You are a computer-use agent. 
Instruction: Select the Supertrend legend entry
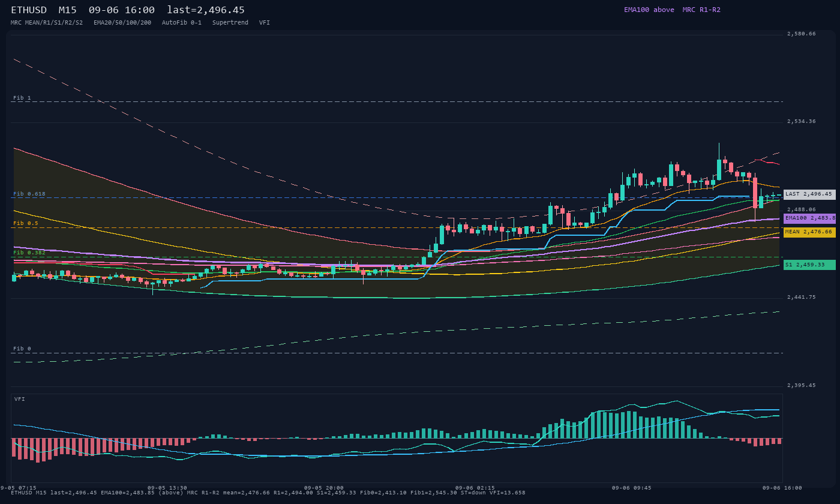click(230, 23)
